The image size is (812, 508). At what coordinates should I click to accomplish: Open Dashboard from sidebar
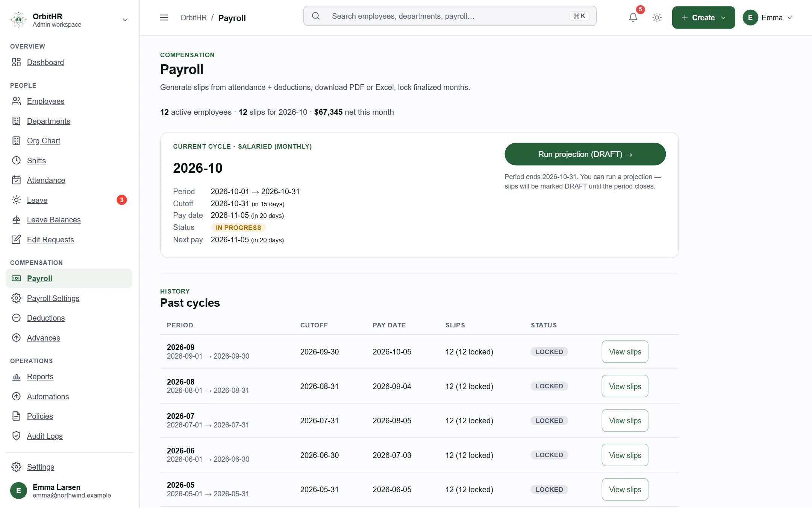click(45, 62)
